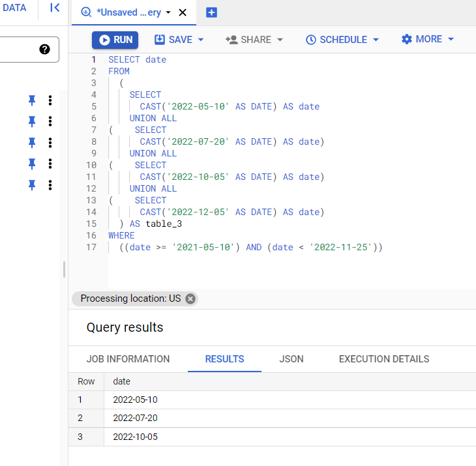Run the query with the RUN button
This screenshot has width=476, height=466.
pos(115,40)
